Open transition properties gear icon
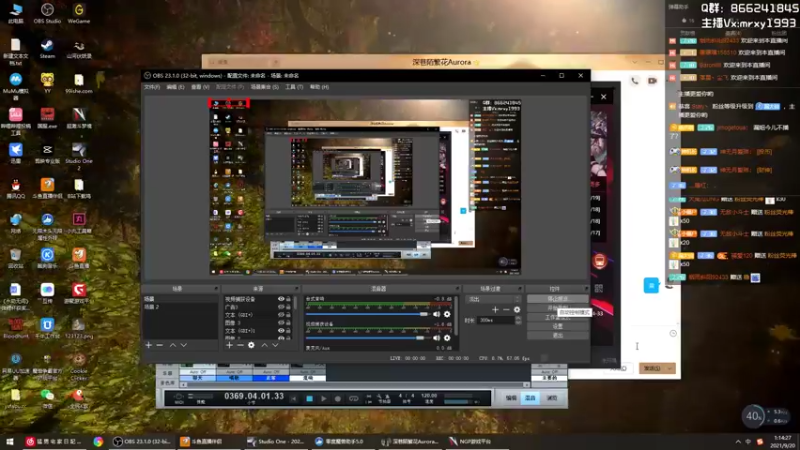 [517, 310]
